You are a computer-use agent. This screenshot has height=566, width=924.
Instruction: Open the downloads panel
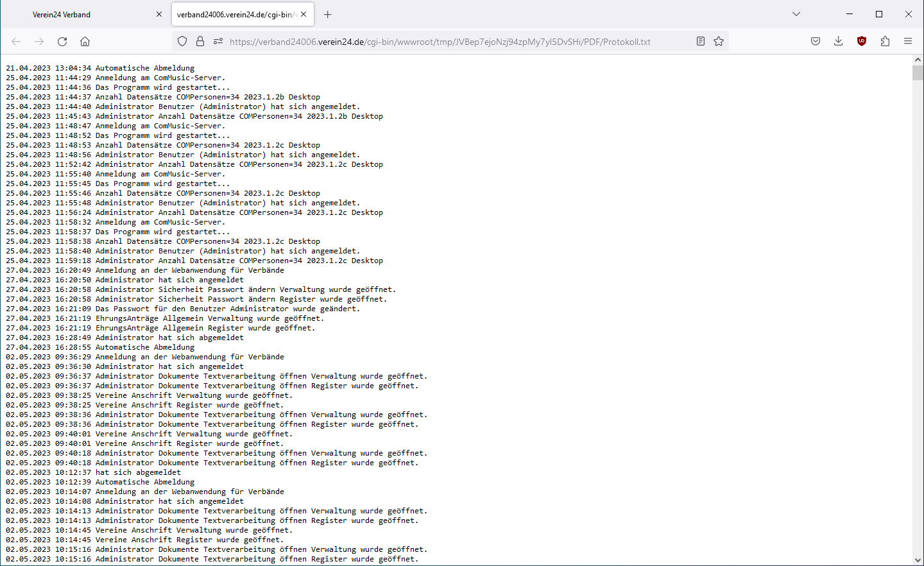838,42
